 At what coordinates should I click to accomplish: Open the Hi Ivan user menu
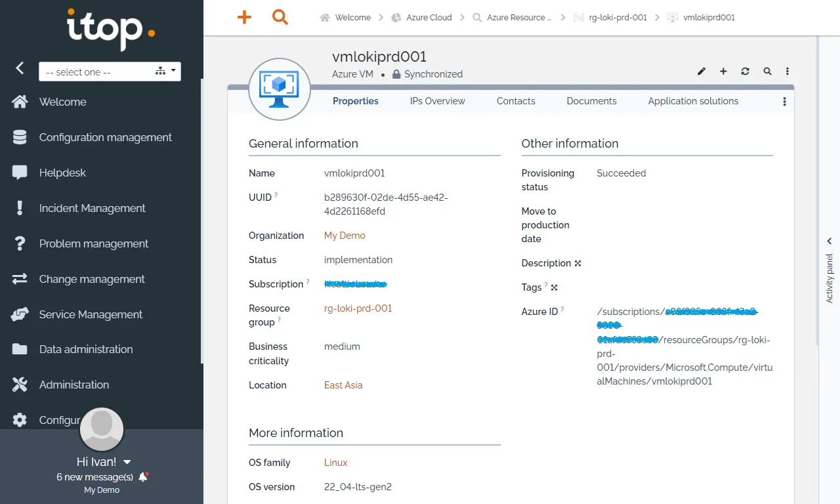point(104,462)
